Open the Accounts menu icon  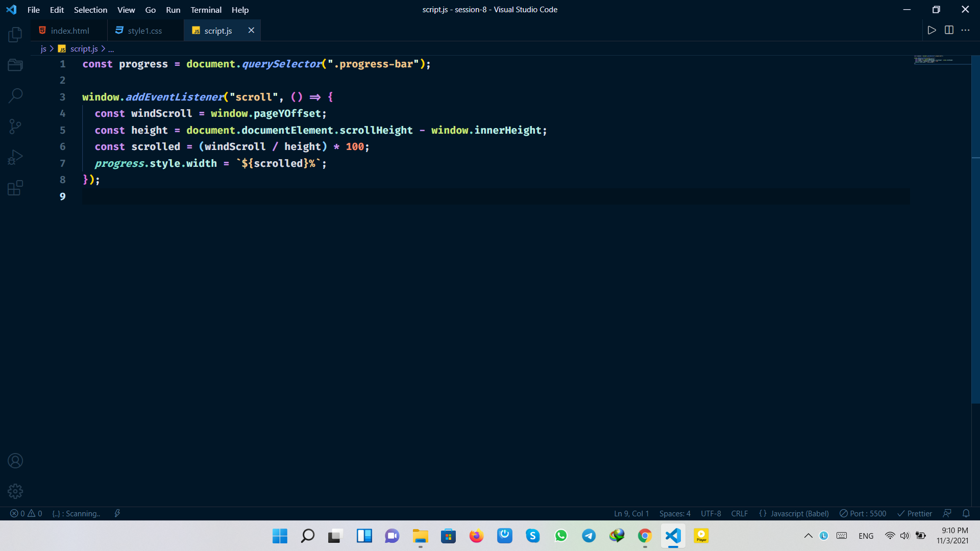tap(15, 461)
